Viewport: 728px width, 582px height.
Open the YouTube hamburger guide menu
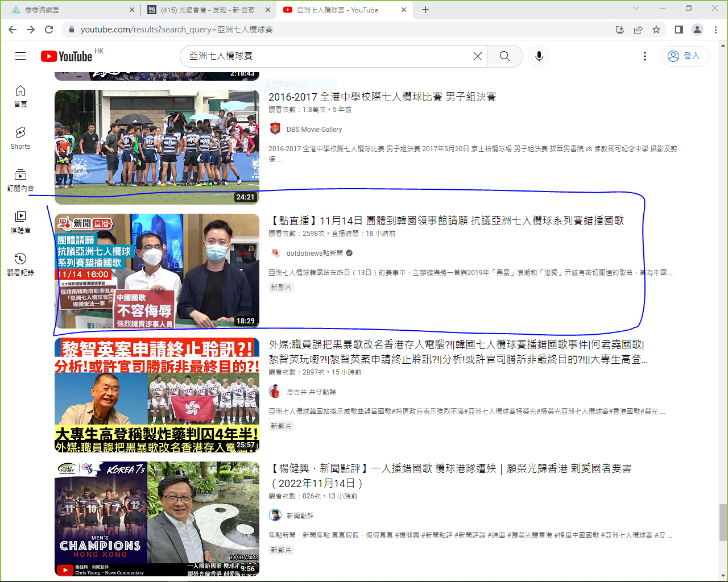(x=20, y=56)
